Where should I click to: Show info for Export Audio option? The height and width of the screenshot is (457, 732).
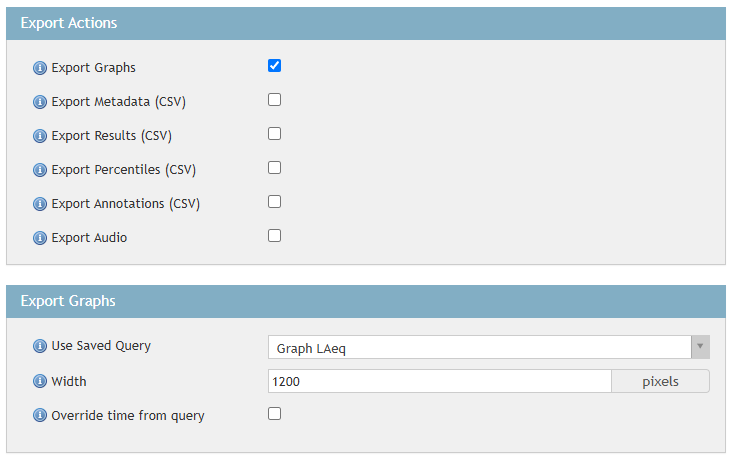[40, 238]
